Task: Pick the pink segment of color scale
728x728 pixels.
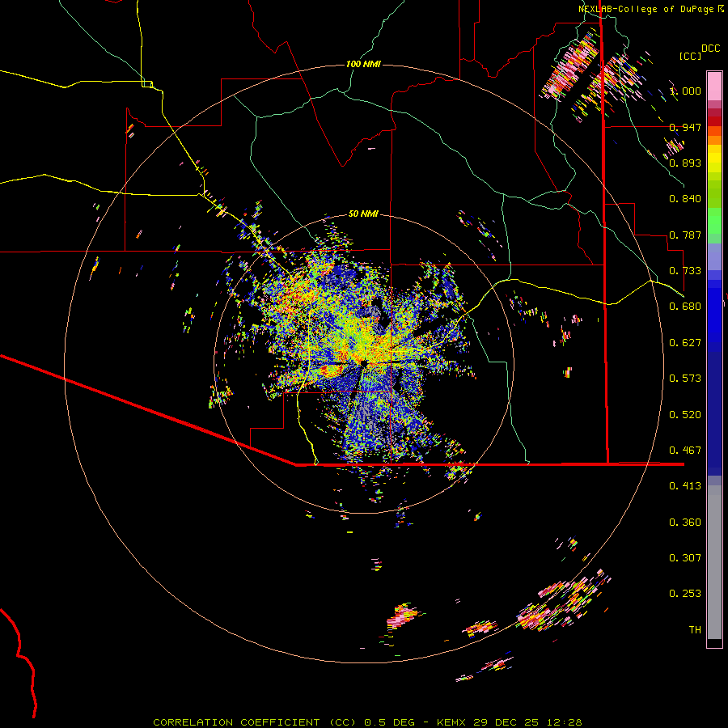Action: pos(714,86)
